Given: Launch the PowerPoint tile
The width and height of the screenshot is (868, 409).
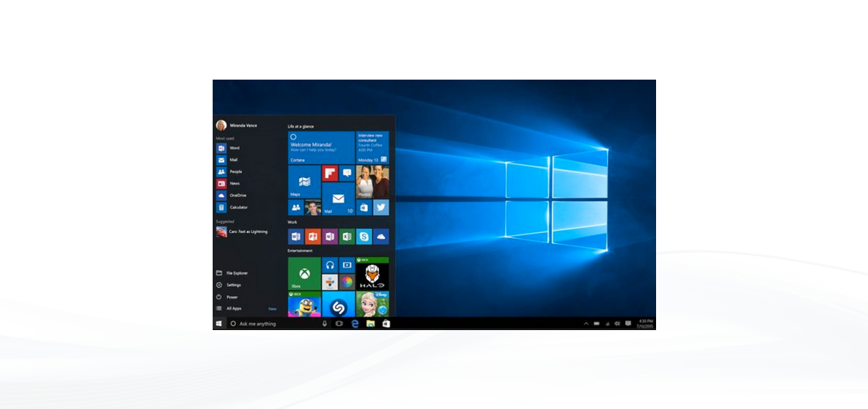Looking at the screenshot, I should (312, 237).
